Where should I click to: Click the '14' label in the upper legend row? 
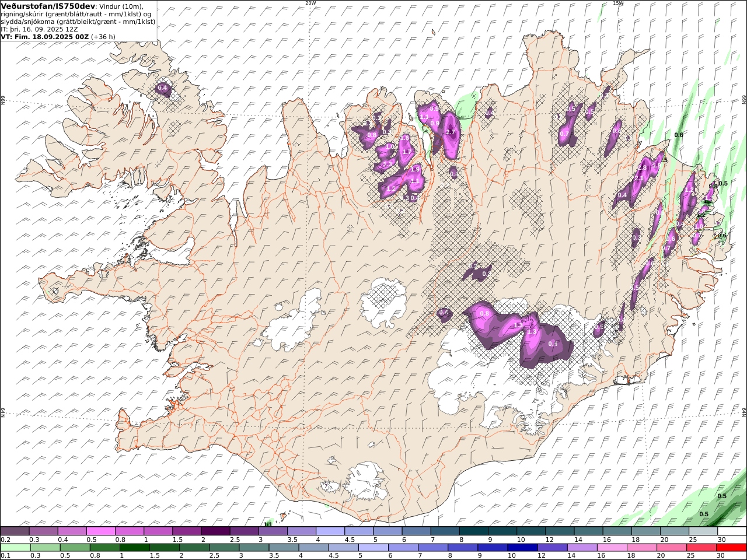click(578, 540)
